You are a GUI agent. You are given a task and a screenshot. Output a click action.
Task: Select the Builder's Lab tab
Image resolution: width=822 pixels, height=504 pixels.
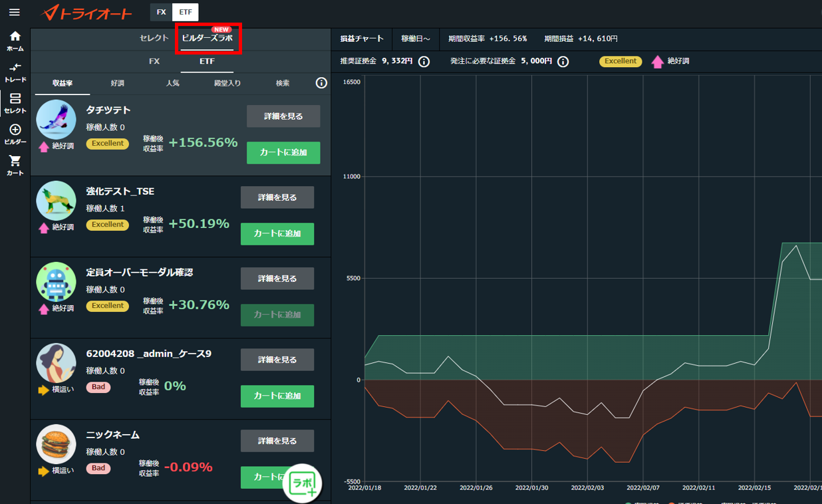tap(207, 39)
